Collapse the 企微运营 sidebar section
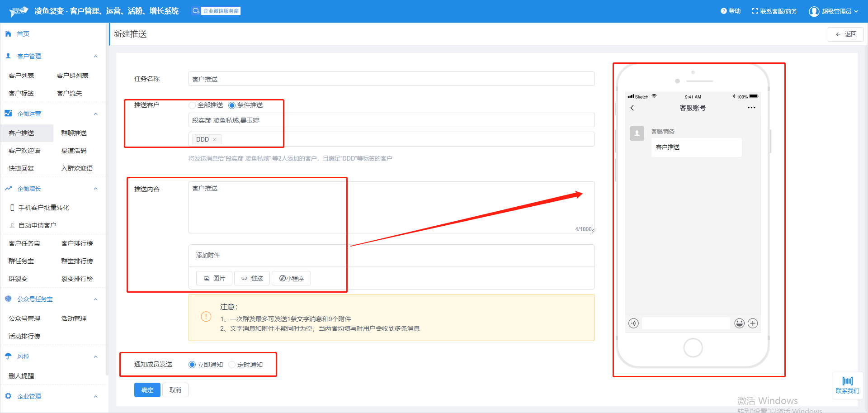The height and width of the screenshot is (413, 868). tap(95, 114)
